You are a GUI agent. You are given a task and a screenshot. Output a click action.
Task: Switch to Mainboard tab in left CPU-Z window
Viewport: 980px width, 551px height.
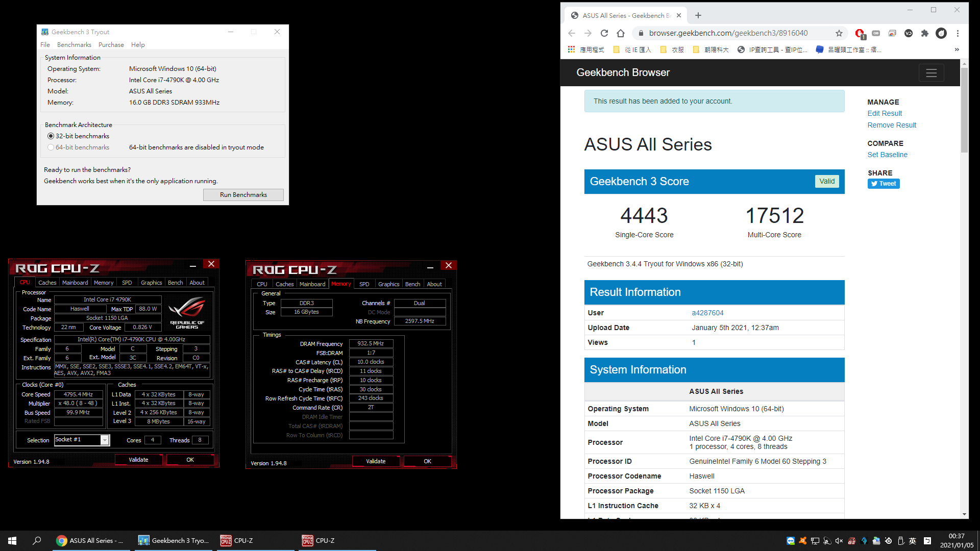tap(75, 283)
